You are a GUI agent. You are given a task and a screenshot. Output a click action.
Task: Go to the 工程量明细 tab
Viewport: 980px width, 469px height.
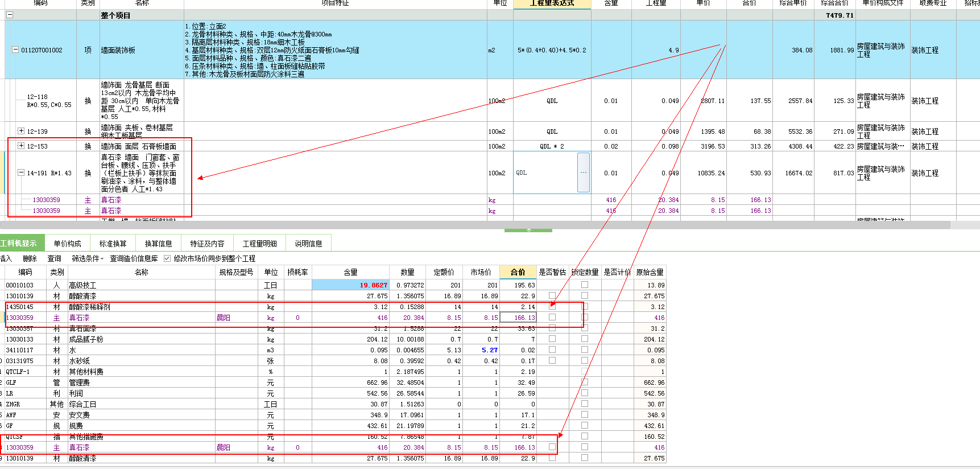coord(259,243)
